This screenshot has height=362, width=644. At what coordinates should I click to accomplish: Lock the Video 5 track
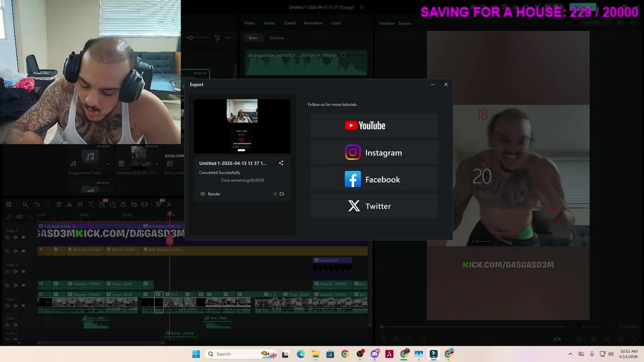tap(8, 237)
